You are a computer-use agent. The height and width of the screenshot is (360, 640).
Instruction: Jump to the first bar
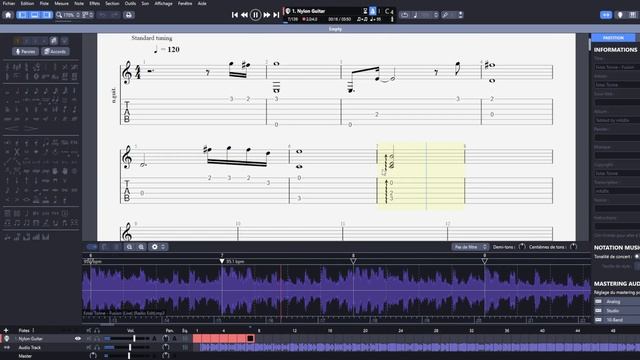[235, 15]
